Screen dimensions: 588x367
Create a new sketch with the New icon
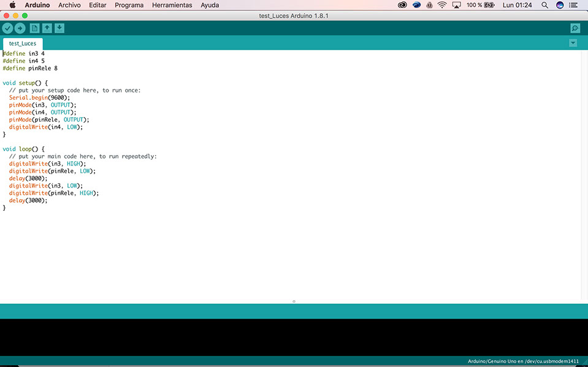click(x=34, y=28)
